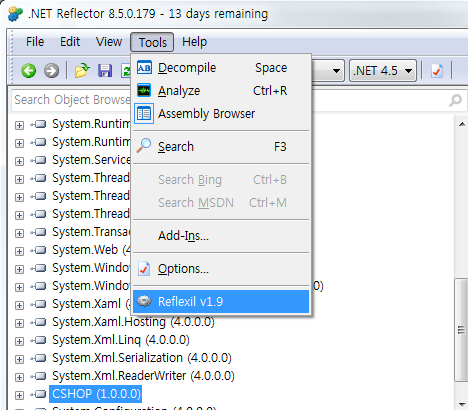Expand the System.Transactions node
Image resolution: width=468 pixels, height=410 pixels.
click(x=19, y=233)
